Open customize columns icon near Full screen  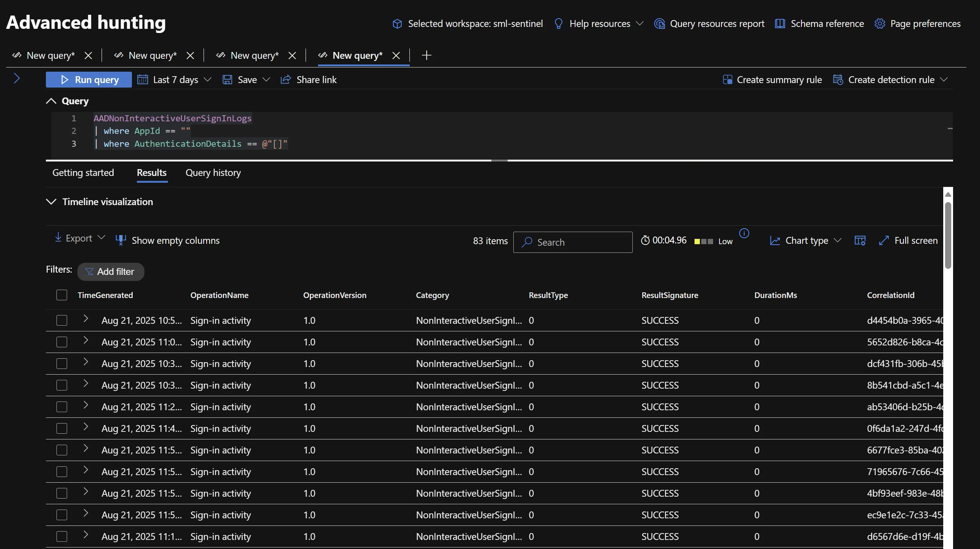pos(860,240)
